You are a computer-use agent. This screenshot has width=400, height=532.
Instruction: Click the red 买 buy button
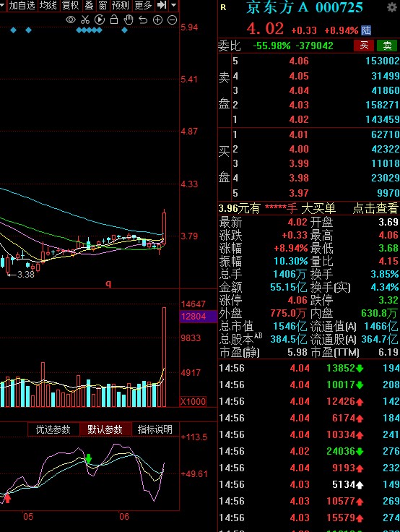click(364, 45)
